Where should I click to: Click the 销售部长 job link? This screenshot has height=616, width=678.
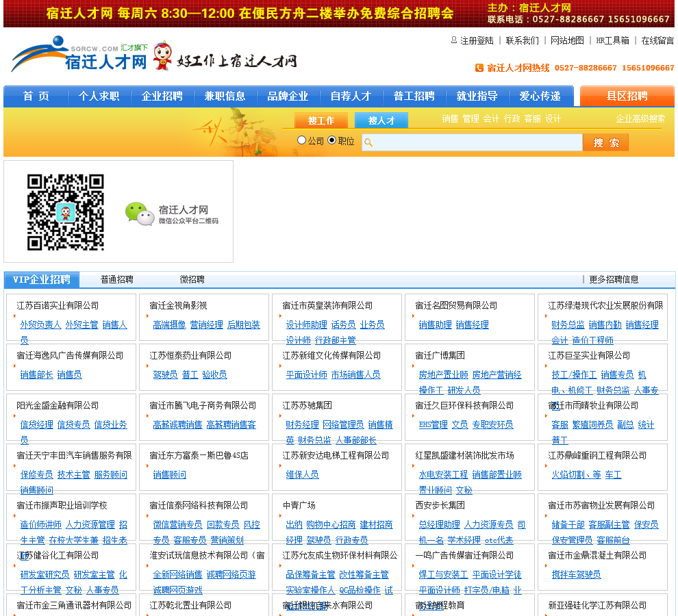coord(37,375)
